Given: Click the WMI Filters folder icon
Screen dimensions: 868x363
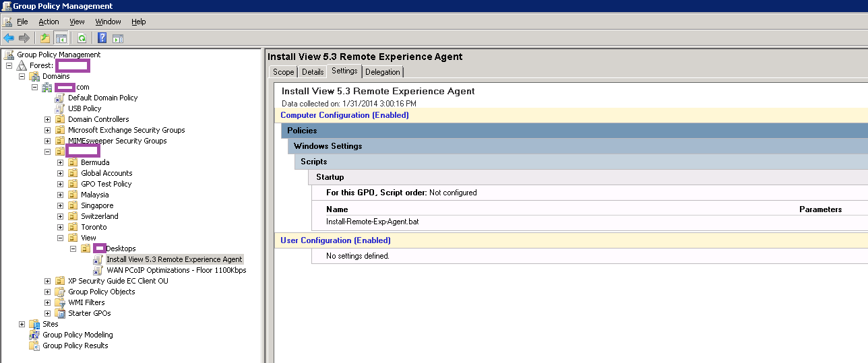Looking at the screenshot, I should (60, 302).
